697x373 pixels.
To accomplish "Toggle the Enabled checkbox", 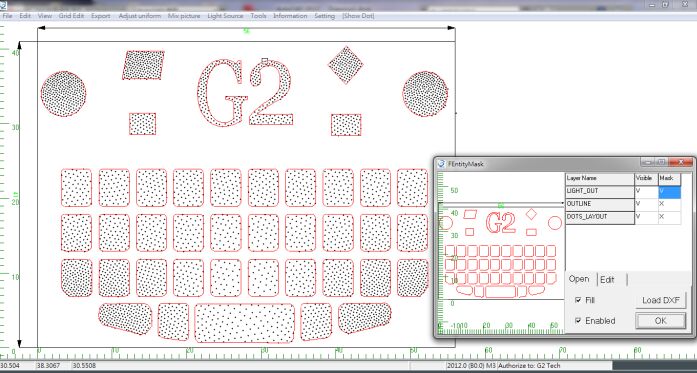I will pyautogui.click(x=578, y=321).
